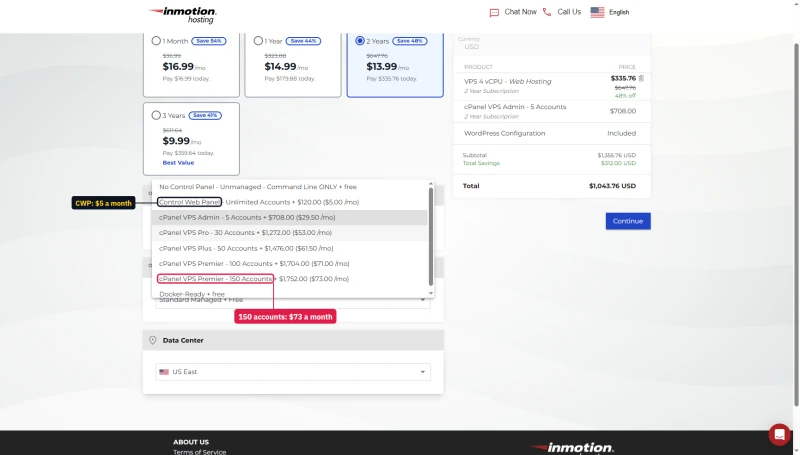Open the US East data center dropdown
The image size is (800, 455).
tap(293, 372)
